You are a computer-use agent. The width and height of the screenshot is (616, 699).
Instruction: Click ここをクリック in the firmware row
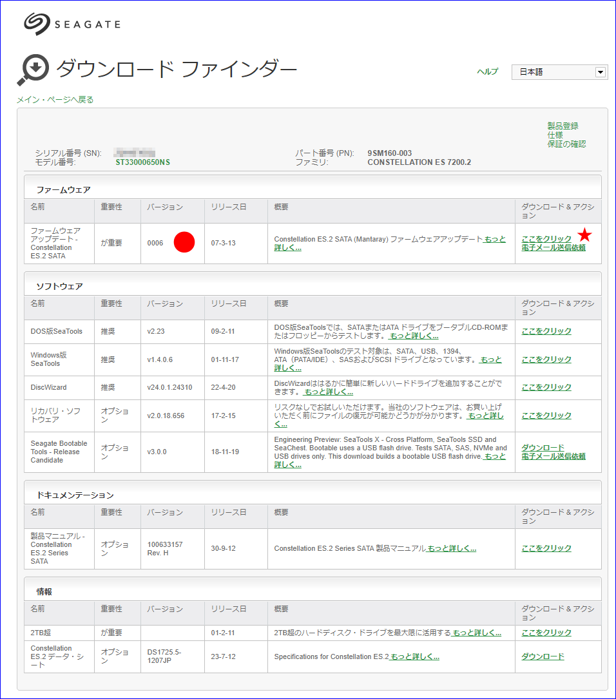[x=546, y=238]
